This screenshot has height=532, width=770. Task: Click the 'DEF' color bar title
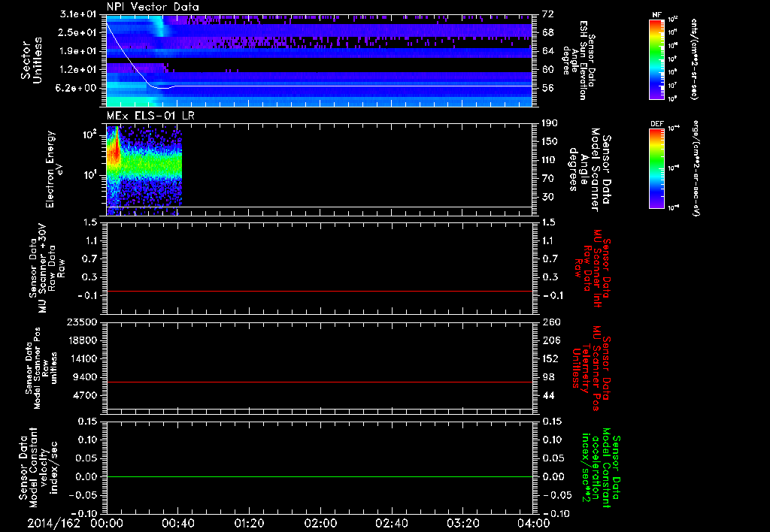(x=657, y=124)
